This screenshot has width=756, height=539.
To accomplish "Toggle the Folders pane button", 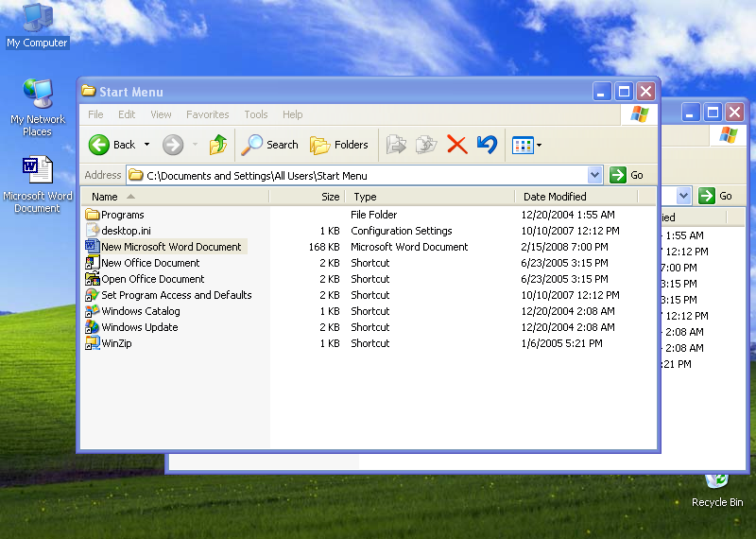I will [339, 145].
